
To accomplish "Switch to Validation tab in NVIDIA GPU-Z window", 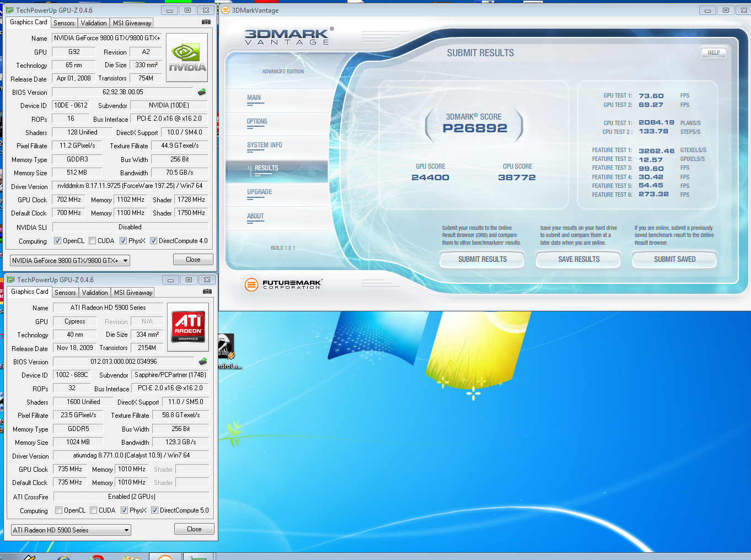I will pos(94,23).
